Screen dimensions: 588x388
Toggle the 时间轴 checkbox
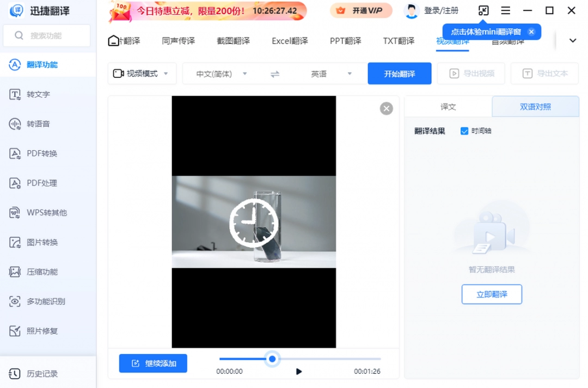[464, 131]
